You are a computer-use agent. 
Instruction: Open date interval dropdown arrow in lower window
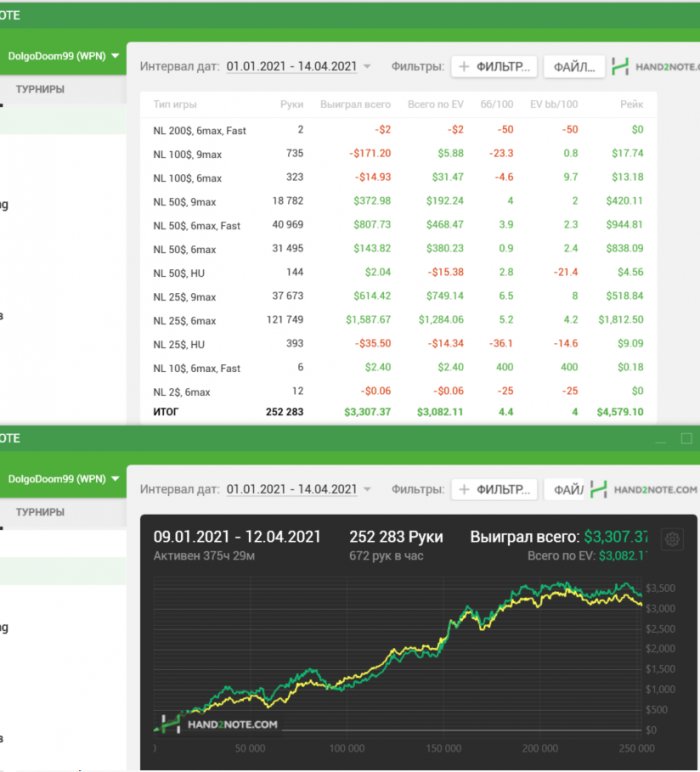pos(367,489)
